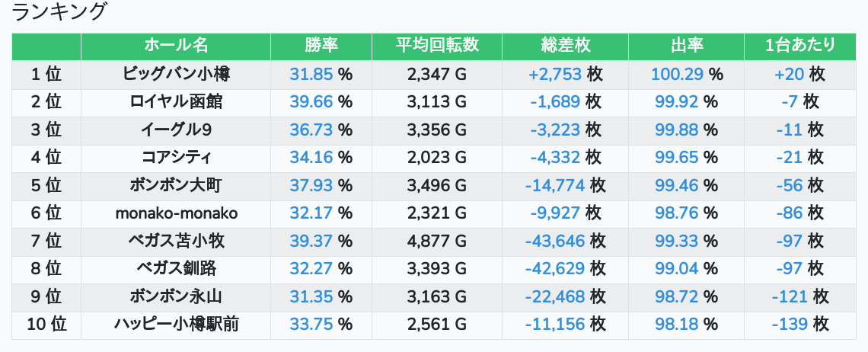Click コアシティ hall name

[x=176, y=158]
